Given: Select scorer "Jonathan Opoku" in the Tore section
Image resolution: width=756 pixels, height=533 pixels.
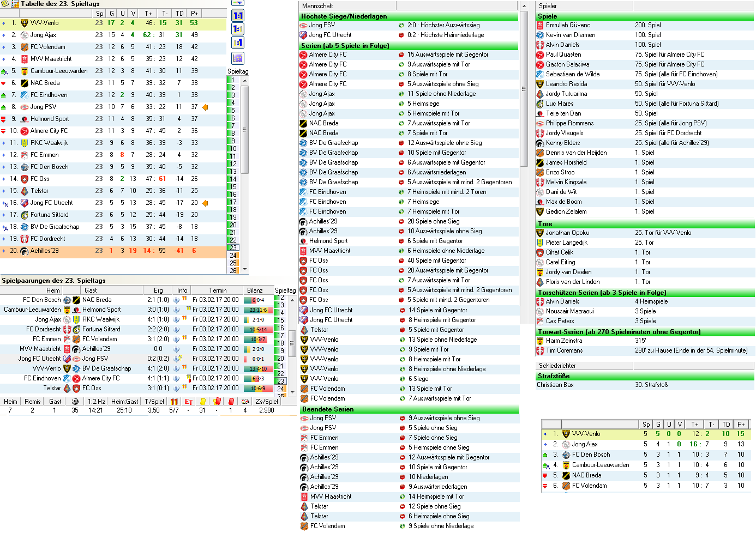Looking at the screenshot, I should 645,233.
